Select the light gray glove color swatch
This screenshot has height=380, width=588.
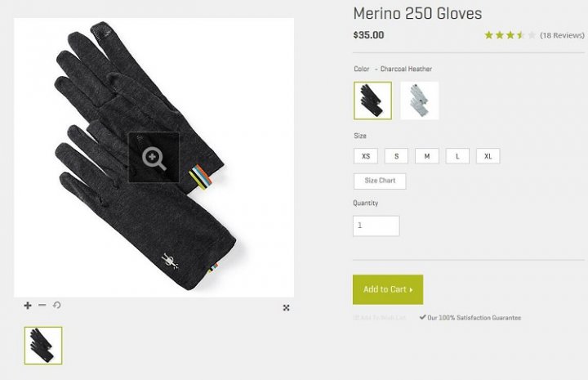[x=420, y=101]
